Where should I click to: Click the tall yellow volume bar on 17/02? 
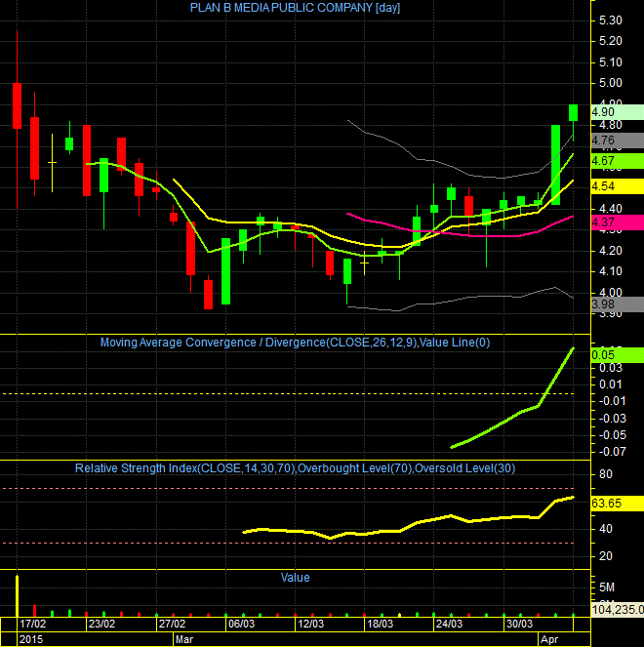click(x=17, y=596)
